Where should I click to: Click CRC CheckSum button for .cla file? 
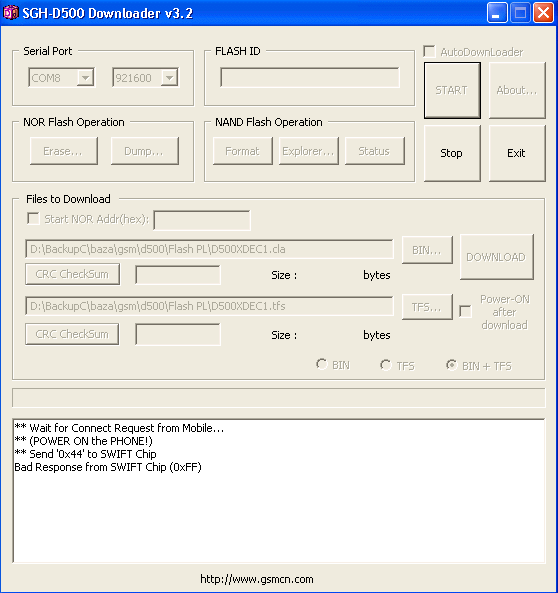coord(72,274)
